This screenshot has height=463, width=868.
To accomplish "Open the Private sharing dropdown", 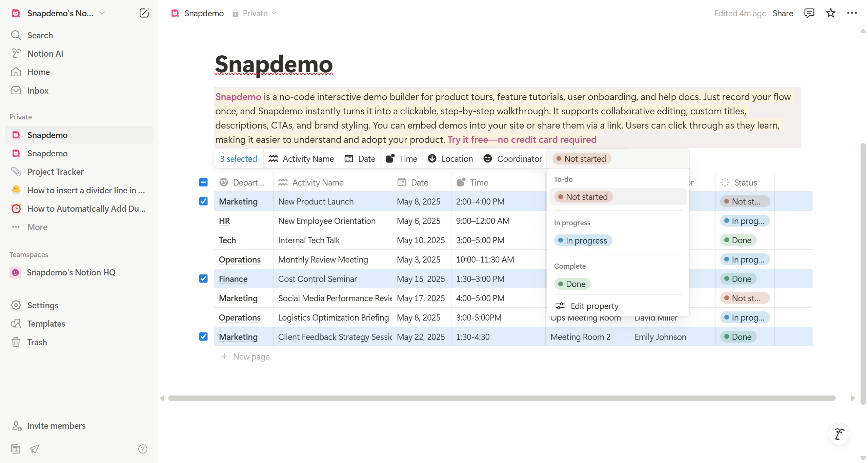I will pyautogui.click(x=254, y=13).
